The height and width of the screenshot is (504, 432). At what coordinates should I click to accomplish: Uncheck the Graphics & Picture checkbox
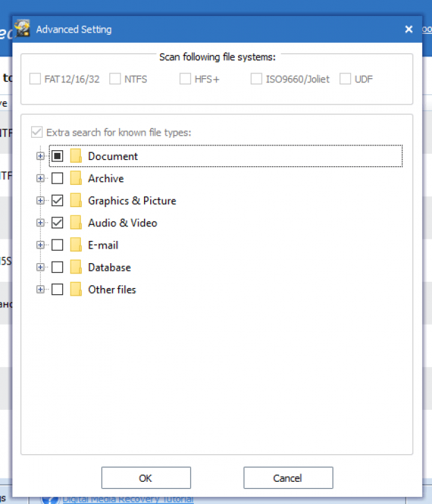(x=57, y=201)
